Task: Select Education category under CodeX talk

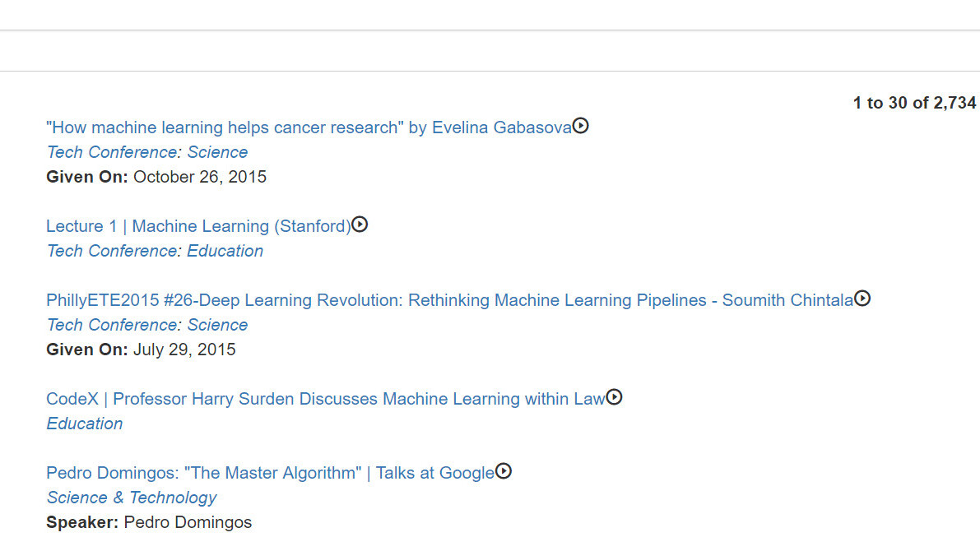Action: click(x=85, y=424)
